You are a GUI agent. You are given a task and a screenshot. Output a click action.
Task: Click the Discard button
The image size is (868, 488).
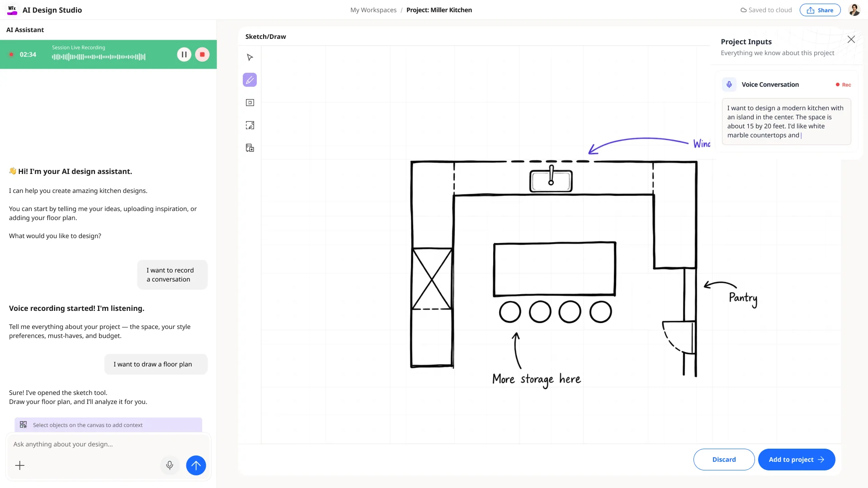tap(724, 460)
